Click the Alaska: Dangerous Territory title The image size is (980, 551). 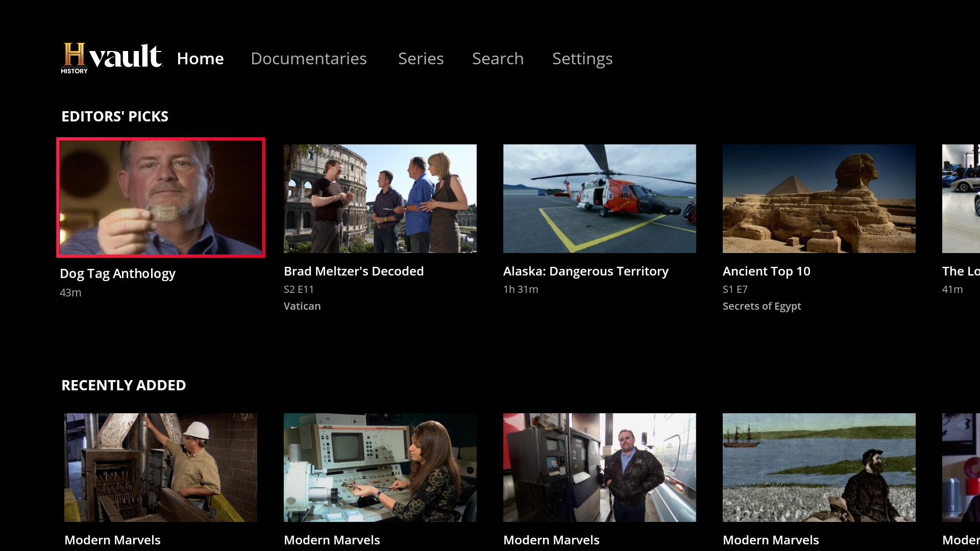(x=585, y=271)
